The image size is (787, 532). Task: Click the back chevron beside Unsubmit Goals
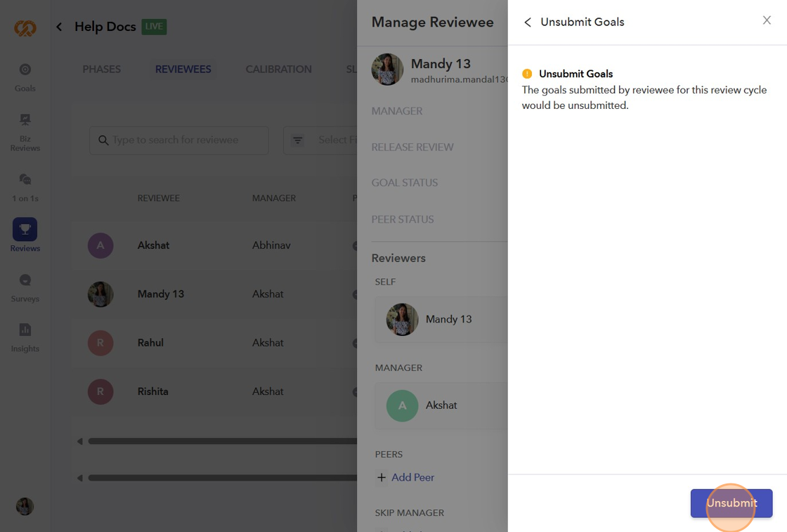point(527,22)
